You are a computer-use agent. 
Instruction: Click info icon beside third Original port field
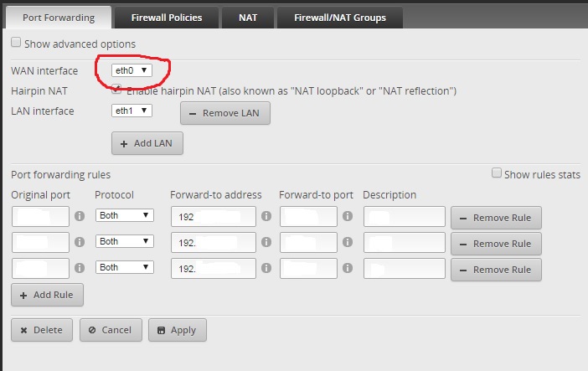(80, 268)
